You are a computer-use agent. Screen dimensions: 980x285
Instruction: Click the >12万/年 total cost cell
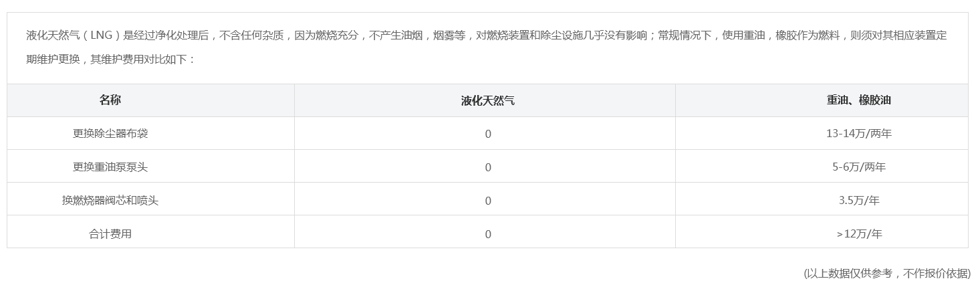[x=859, y=233]
